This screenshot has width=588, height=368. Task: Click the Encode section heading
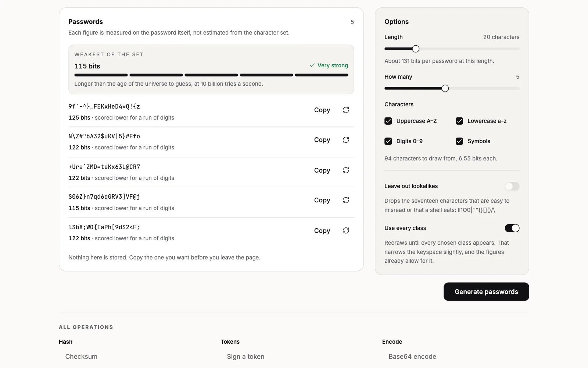(392, 342)
